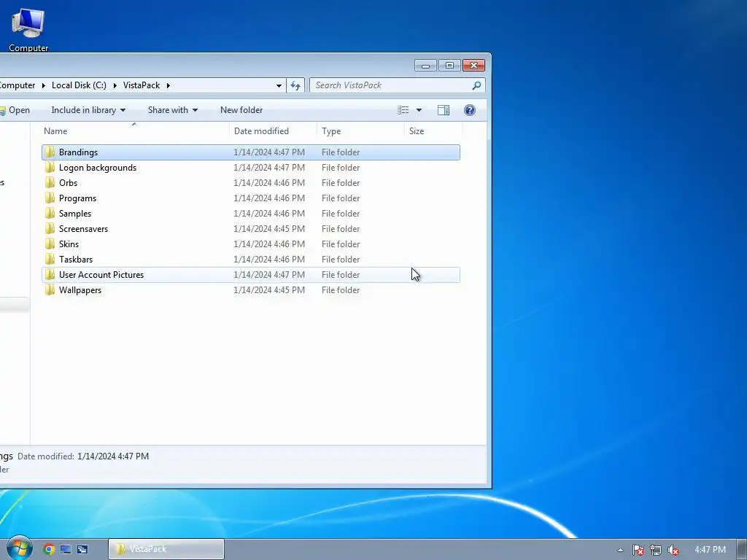This screenshot has width=747, height=560.
Task: Open the address bar history dropdown
Action: point(279,86)
